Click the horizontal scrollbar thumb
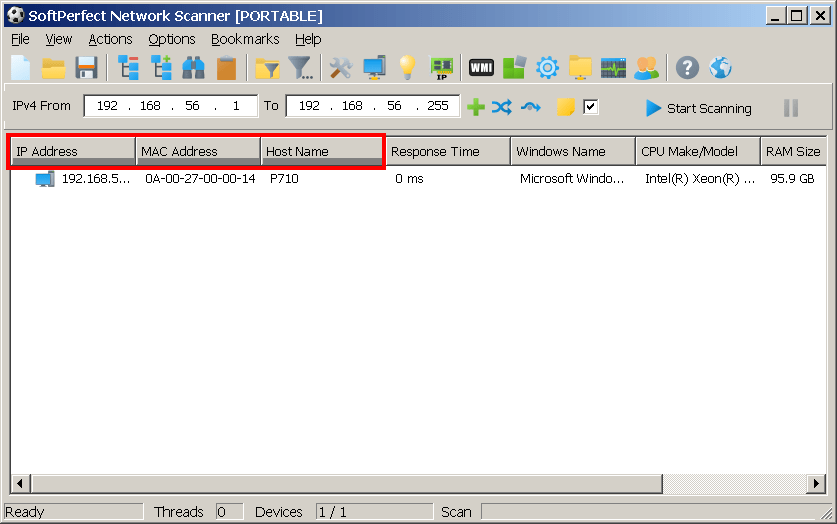This screenshot has height=524, width=837. (346, 484)
